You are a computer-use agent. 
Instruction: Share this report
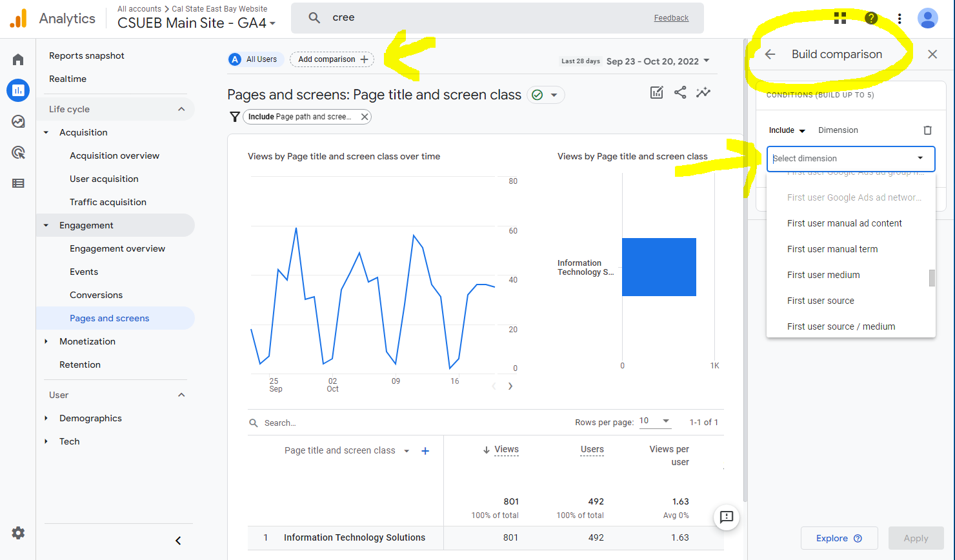tap(680, 92)
